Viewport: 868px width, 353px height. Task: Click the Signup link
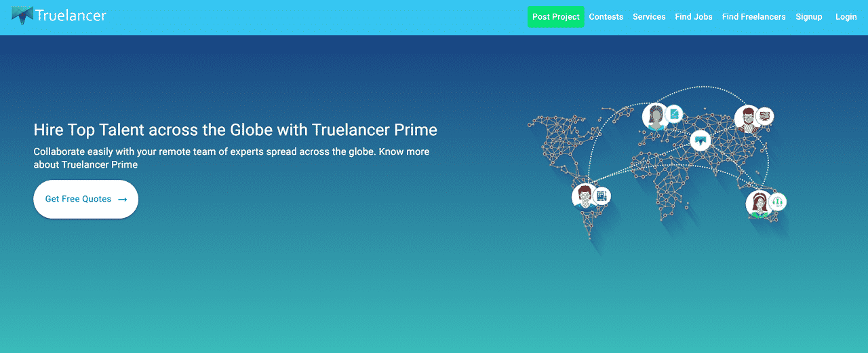(809, 17)
